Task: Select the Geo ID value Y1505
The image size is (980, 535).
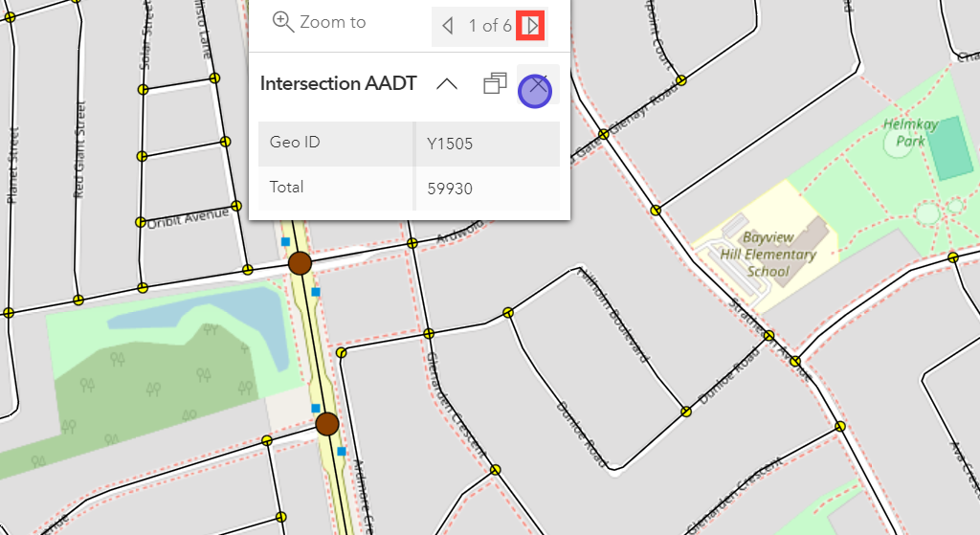Action: 451,145
